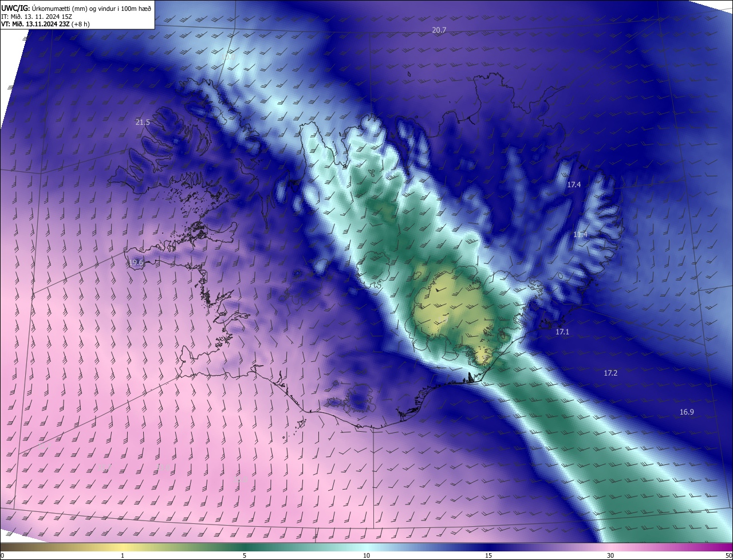
Task: Click the 17.1 value label near the southeast coast
Action: pyautogui.click(x=562, y=332)
